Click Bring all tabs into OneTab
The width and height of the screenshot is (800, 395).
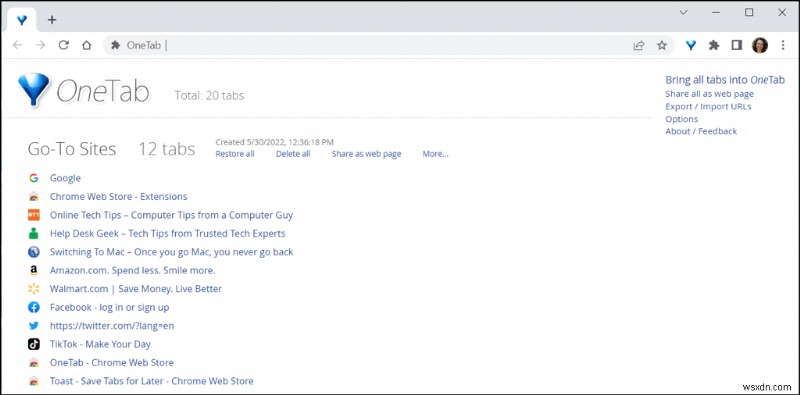(725, 80)
